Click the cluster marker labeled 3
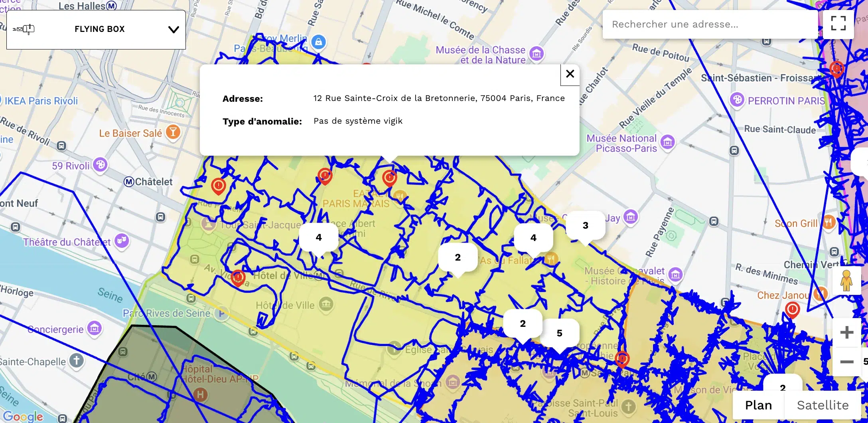868x423 pixels. coord(585,225)
